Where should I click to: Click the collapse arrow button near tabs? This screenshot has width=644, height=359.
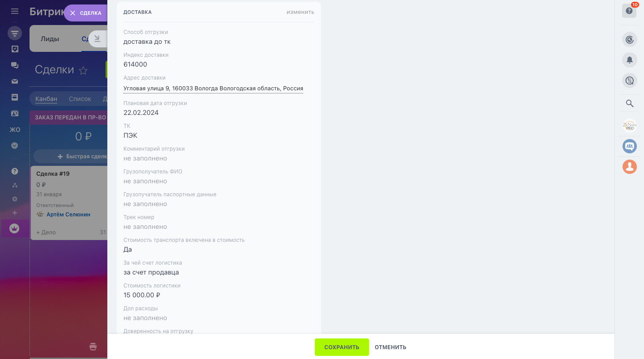(97, 39)
